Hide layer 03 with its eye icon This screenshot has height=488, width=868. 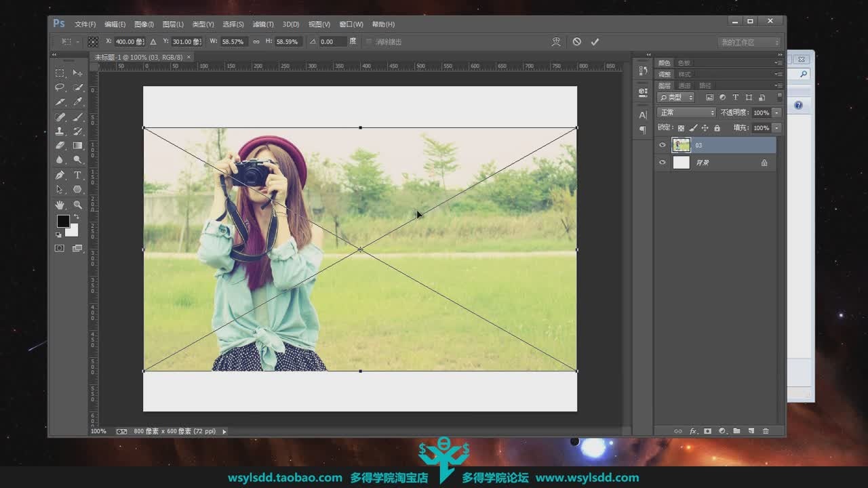point(663,145)
